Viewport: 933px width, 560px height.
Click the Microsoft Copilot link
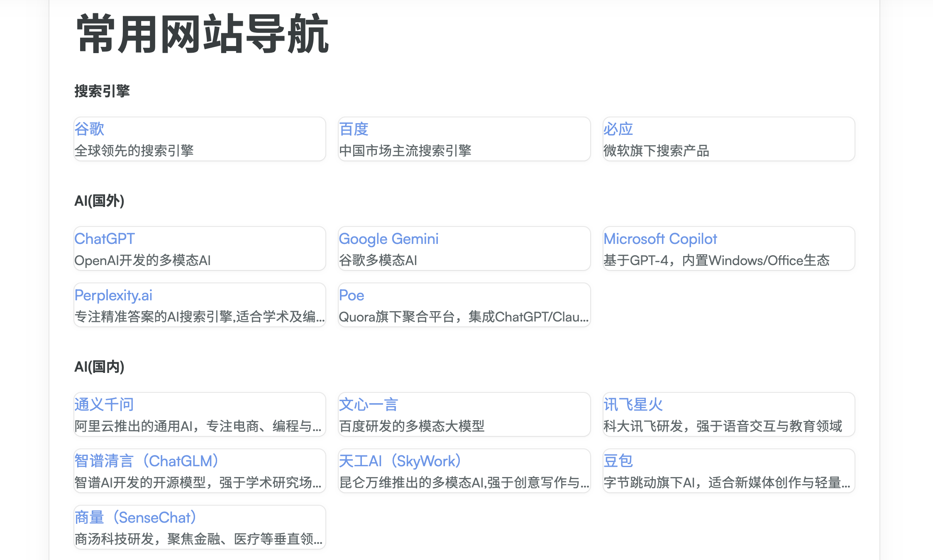click(660, 239)
